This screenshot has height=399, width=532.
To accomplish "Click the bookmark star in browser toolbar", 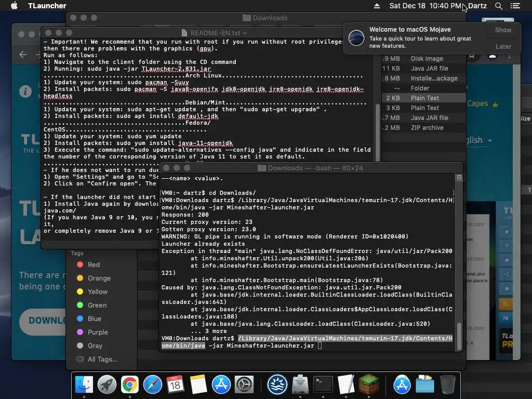I will [472, 56].
